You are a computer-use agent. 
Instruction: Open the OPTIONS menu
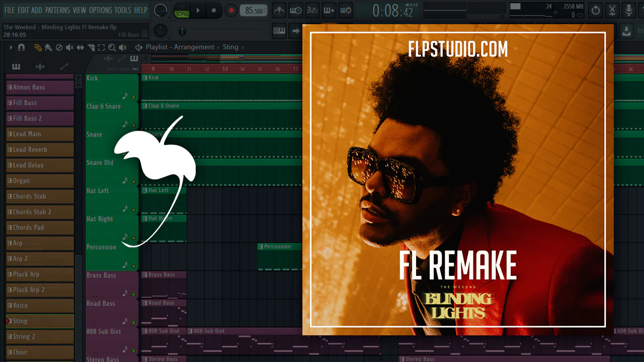[x=100, y=10]
